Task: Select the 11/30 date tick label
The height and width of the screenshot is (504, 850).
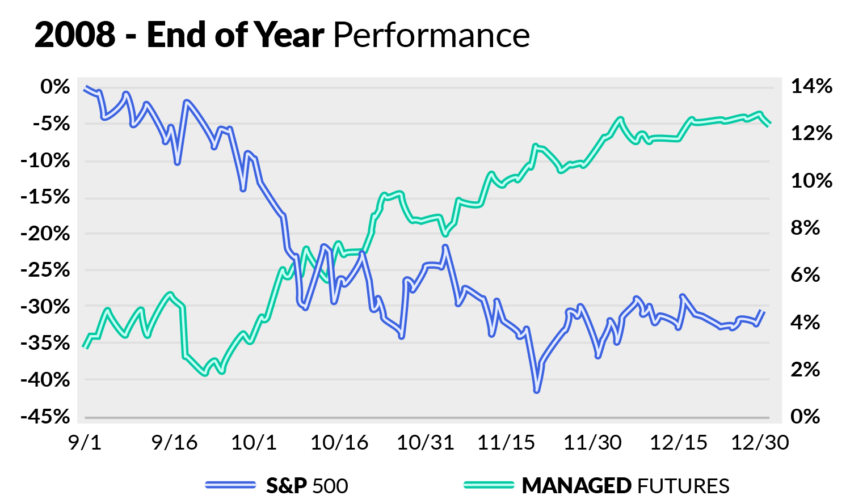Action: click(x=592, y=442)
